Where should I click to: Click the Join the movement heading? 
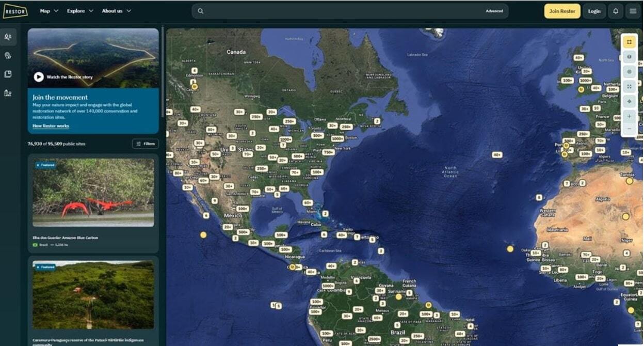point(60,97)
